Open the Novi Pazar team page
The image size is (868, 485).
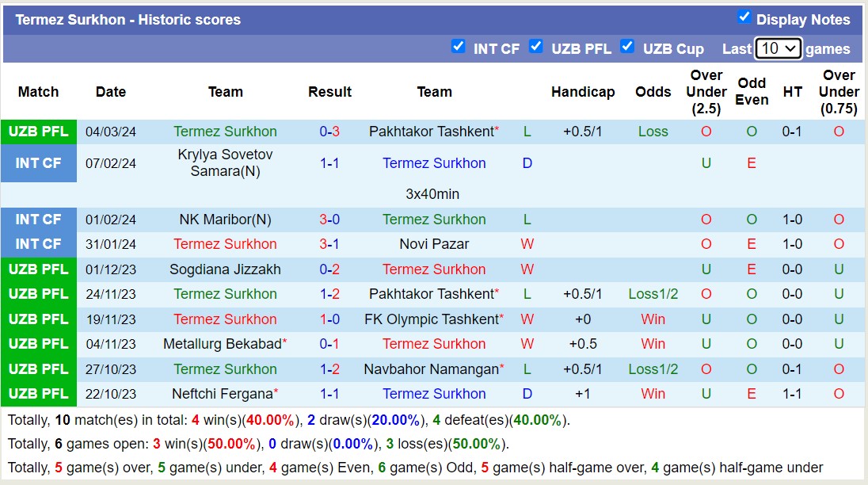coord(434,244)
